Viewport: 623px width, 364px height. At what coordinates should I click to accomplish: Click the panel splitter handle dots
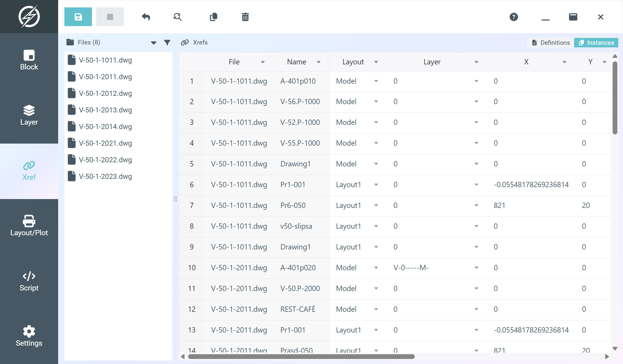175,199
